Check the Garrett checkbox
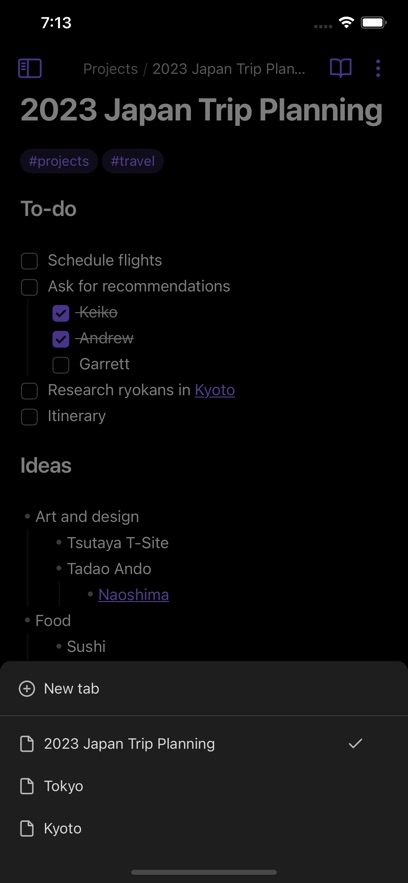The width and height of the screenshot is (408, 883). pos(61,365)
